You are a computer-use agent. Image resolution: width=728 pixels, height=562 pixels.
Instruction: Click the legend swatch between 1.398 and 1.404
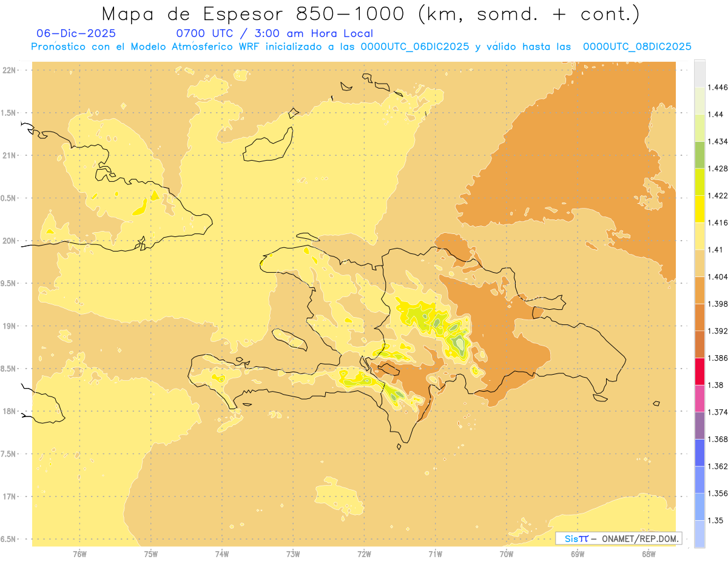tap(699, 290)
